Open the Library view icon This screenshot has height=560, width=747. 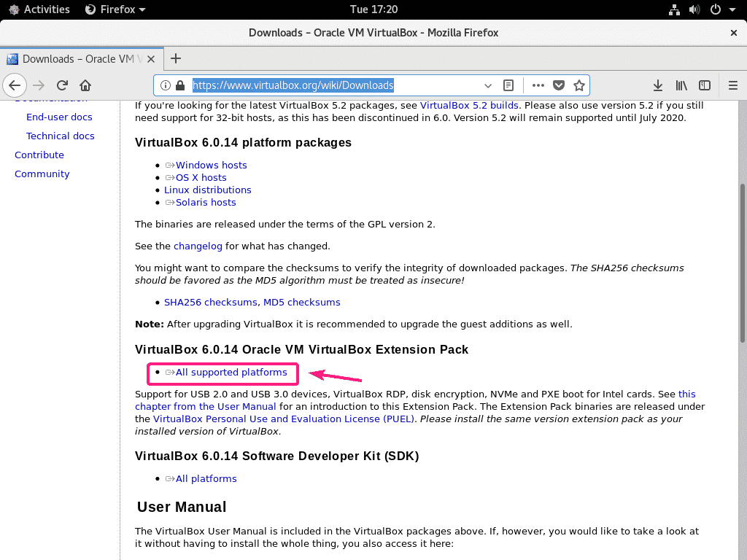[x=681, y=85]
